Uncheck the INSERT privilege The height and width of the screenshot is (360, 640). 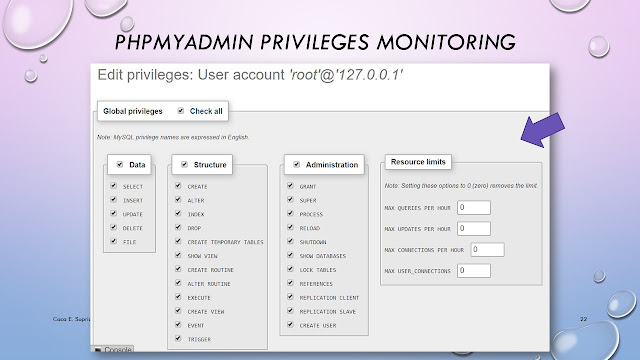click(x=113, y=200)
